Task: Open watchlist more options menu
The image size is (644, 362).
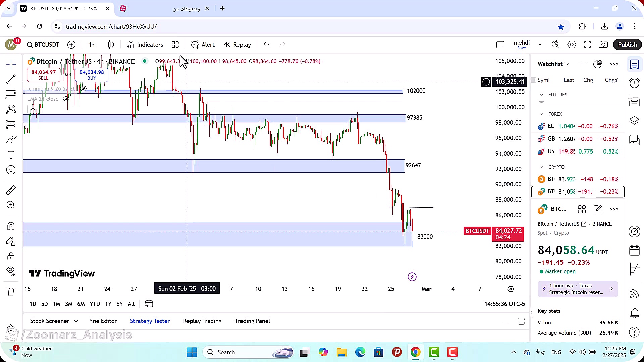Action: click(614, 64)
